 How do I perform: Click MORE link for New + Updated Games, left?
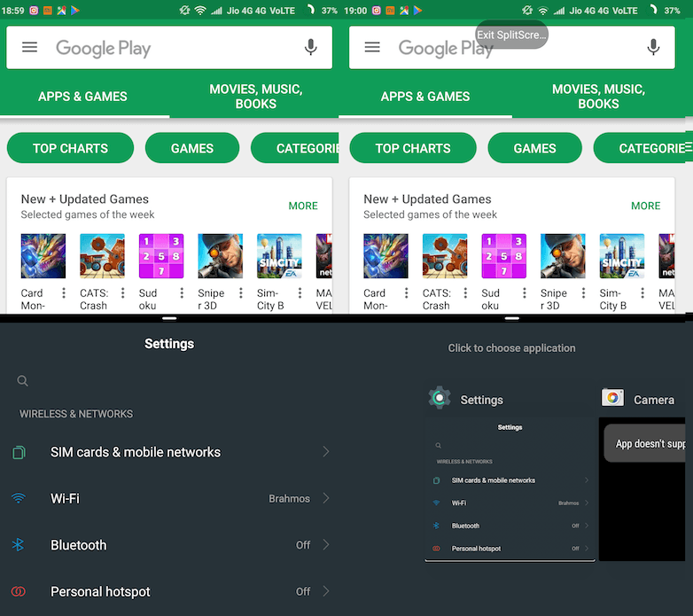[x=303, y=206]
